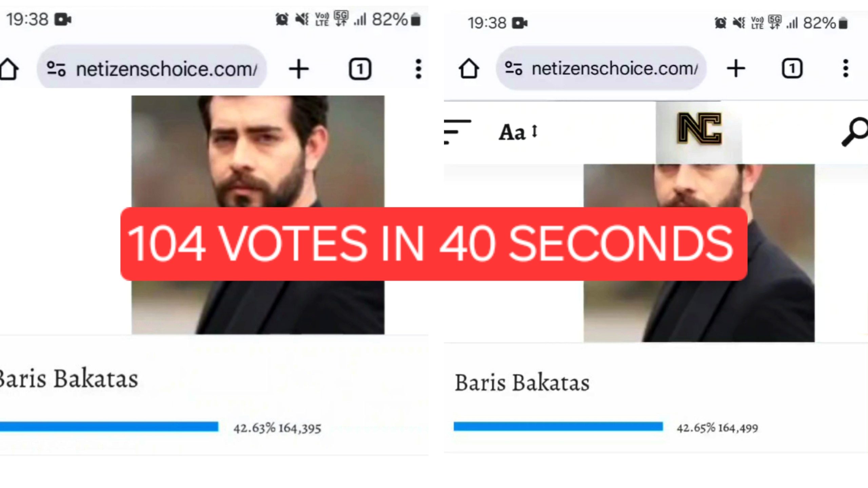Click the search magnifier icon
This screenshot has width=868, height=488.
pos(854,132)
